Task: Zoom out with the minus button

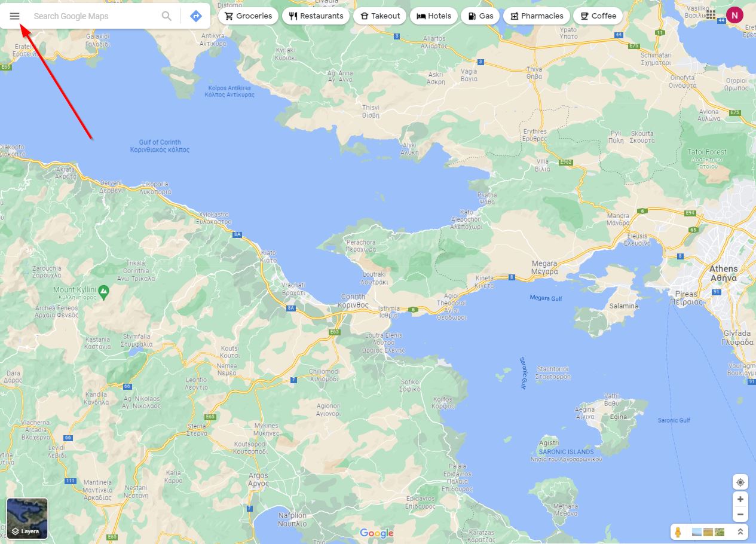Action: 740,514
